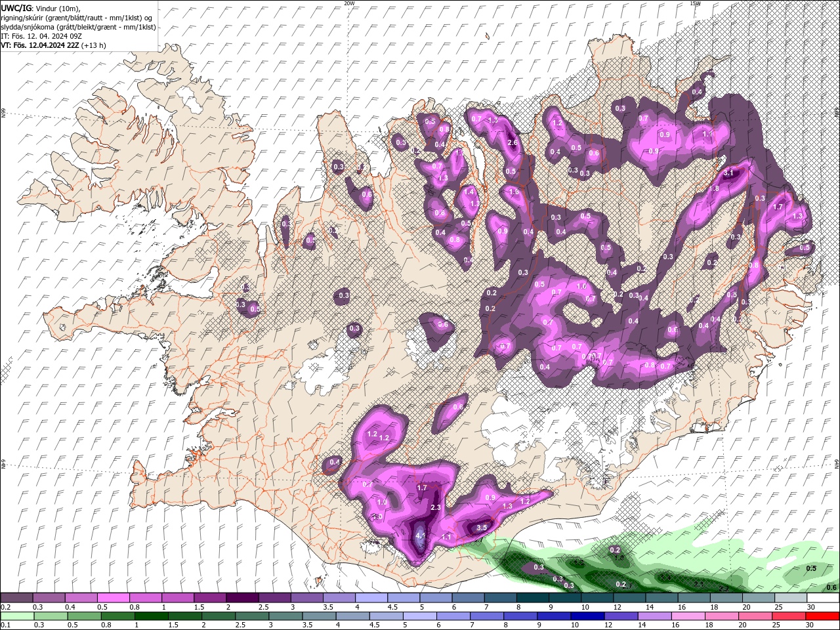
Task: Click the 2.6 snowfall value in northern Iceland
Action: 513,142
